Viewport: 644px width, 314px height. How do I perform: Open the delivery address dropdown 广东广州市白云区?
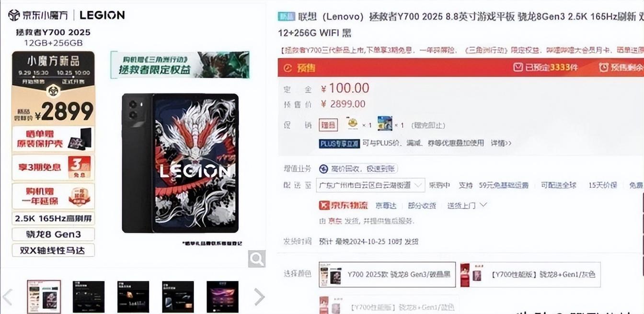click(x=370, y=185)
